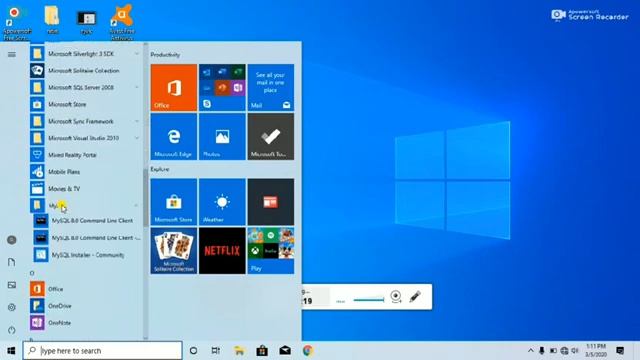Open Mixed Reality Portal
640x360 pixels.
click(85, 155)
